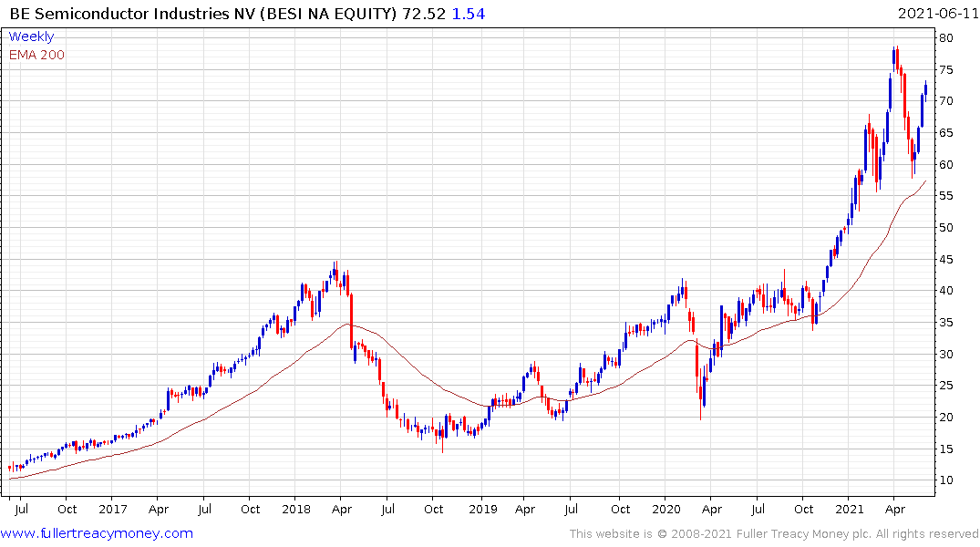Click the 'Oct' label preceding 2019
The image size is (980, 547).
coord(433,510)
